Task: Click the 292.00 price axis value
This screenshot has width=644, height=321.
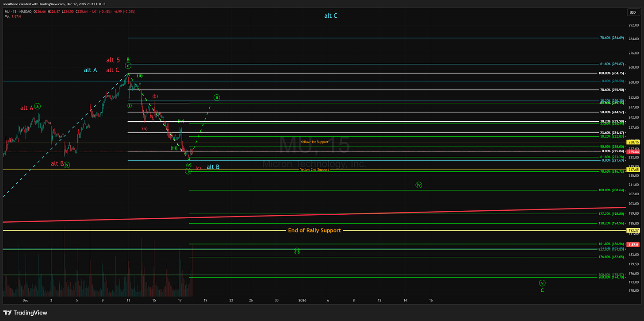Action: pyautogui.click(x=633, y=25)
